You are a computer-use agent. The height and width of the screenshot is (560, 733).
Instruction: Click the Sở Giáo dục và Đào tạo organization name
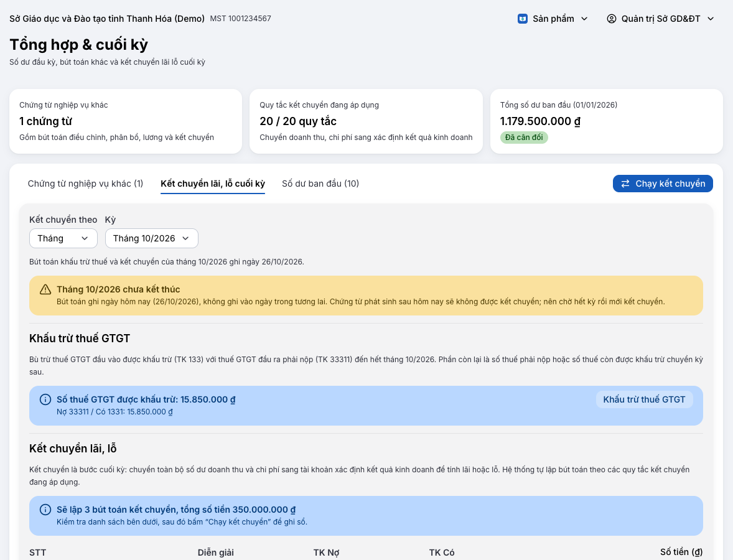[x=107, y=19]
